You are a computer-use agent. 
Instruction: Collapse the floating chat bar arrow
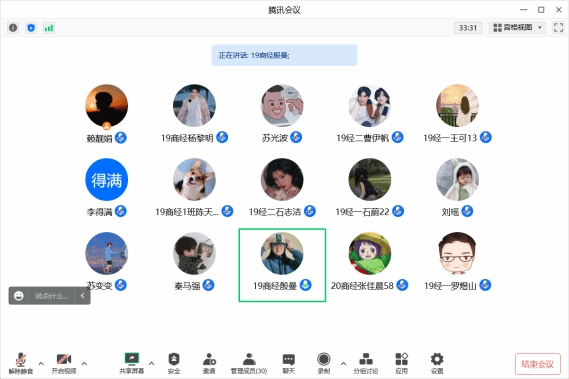point(83,296)
